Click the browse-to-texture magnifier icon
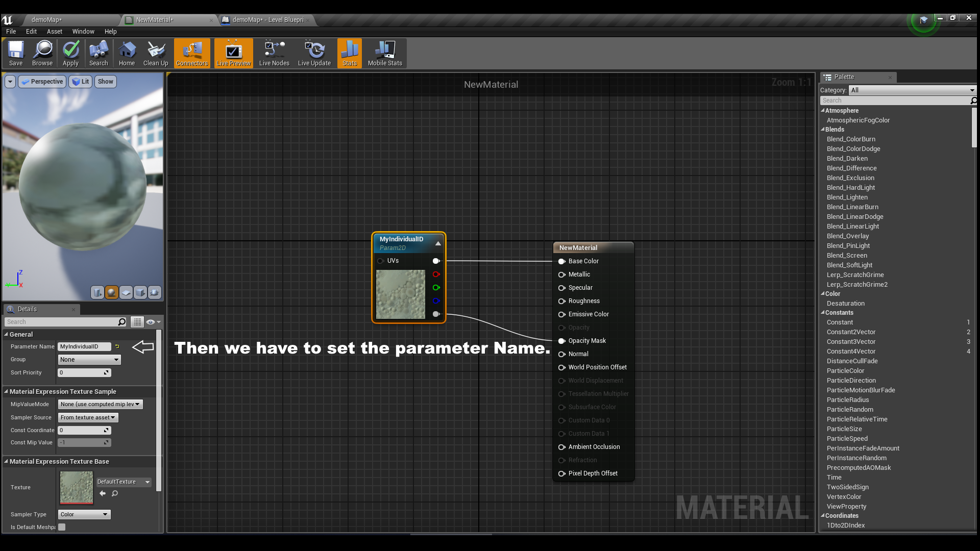The image size is (980, 551). pyautogui.click(x=115, y=493)
